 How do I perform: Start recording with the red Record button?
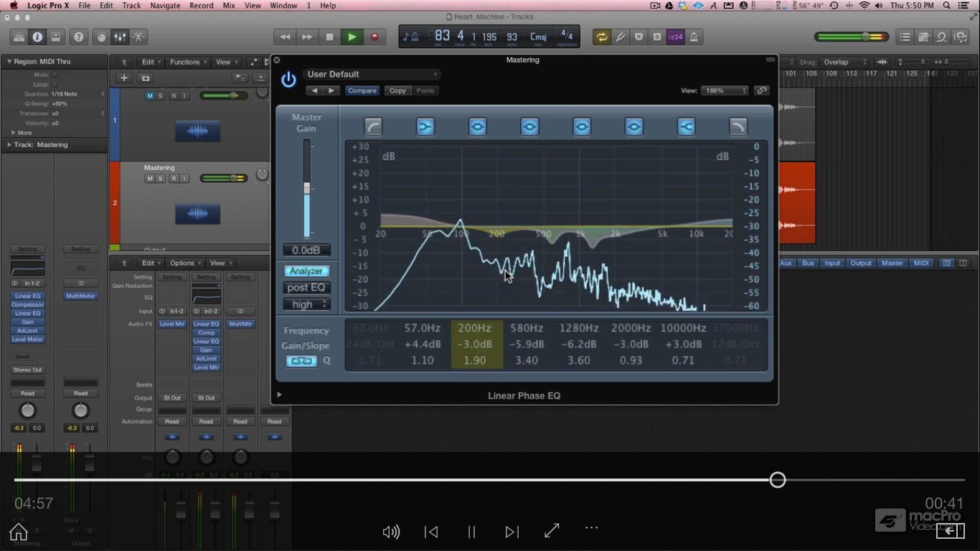pos(374,37)
